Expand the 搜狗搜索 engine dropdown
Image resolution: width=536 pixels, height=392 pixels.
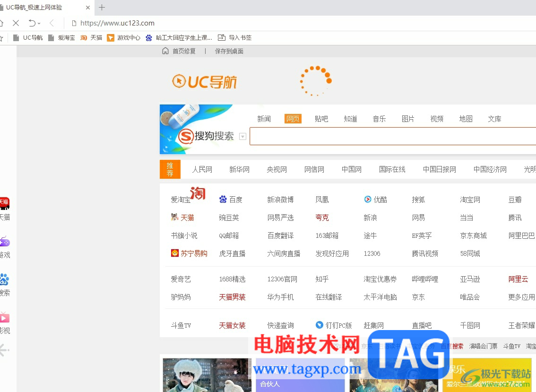242,137
